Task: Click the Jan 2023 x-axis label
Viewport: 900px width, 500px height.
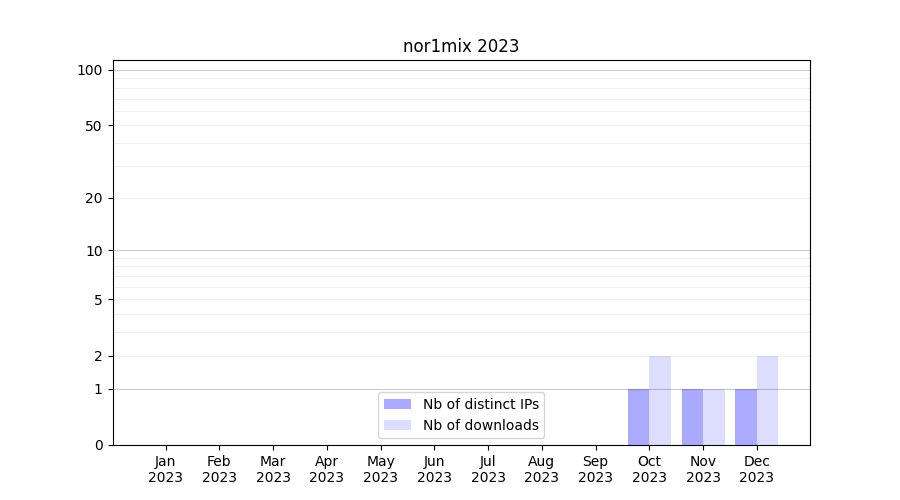Action: tap(165, 469)
